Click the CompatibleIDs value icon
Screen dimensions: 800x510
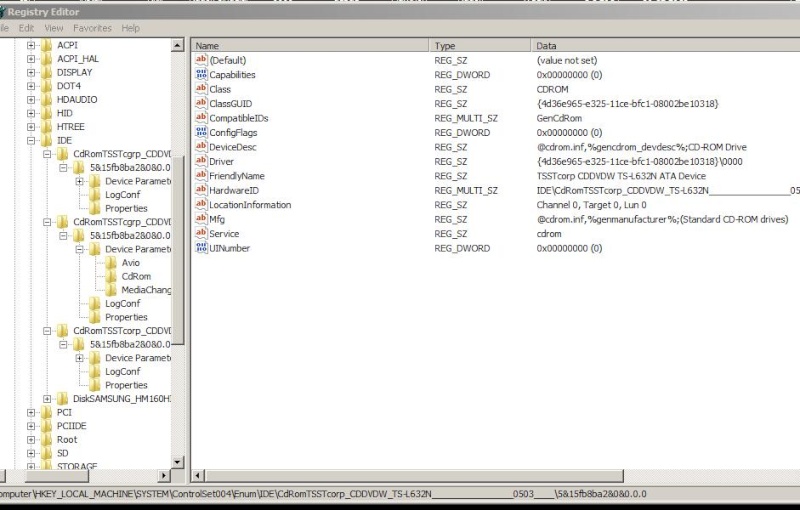(201, 118)
